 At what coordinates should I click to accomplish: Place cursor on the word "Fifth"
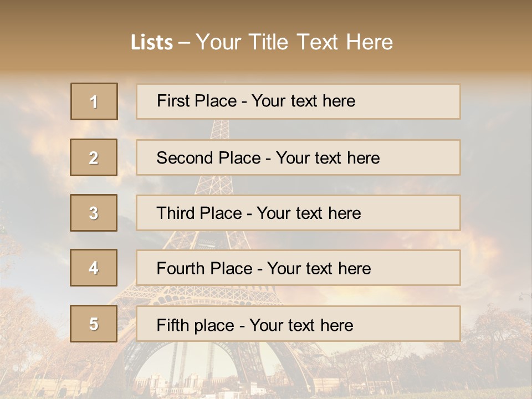point(173,325)
